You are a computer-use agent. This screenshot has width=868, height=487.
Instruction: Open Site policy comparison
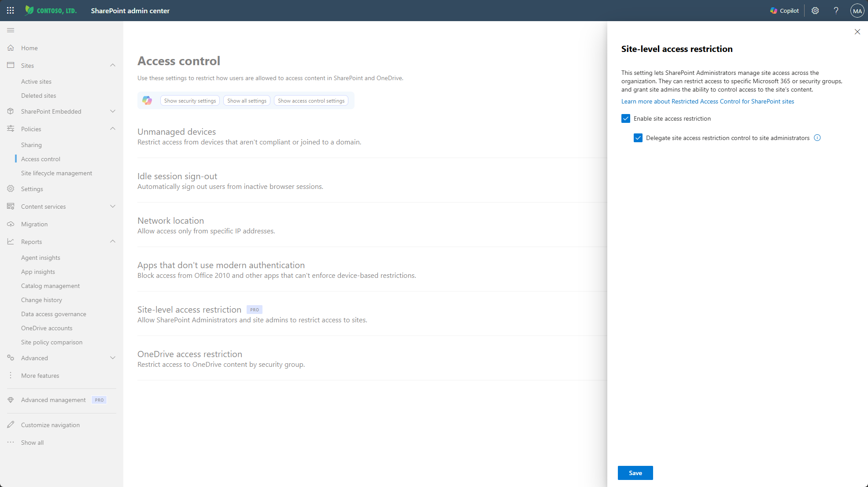52,342
